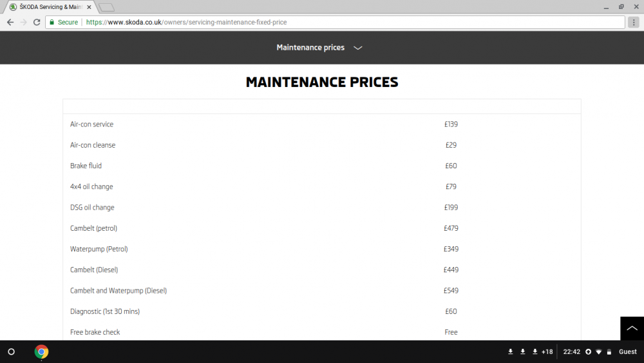Screen dimensions: 644x363
Task: Click the 4x4 oil change label
Action: (x=91, y=186)
